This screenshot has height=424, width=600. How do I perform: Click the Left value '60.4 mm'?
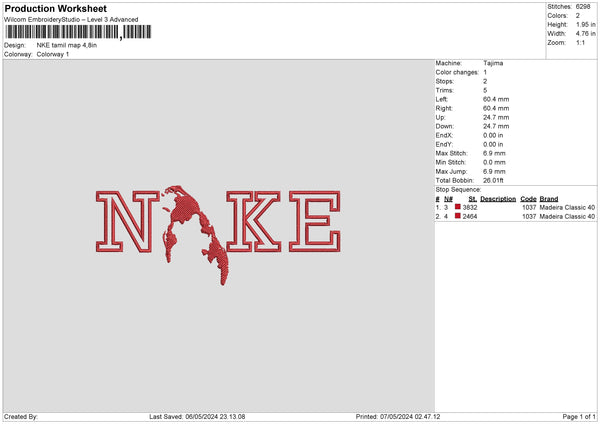pos(496,99)
